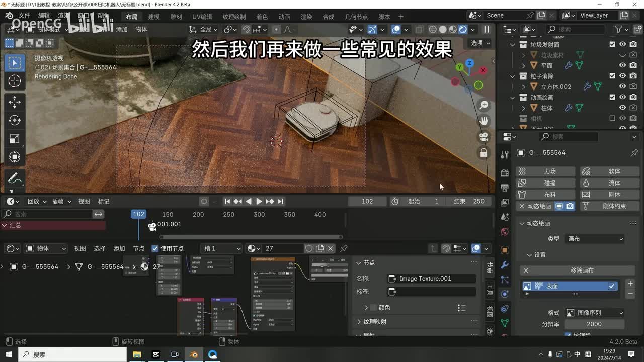Open the Object Data properties tab

tap(505, 323)
